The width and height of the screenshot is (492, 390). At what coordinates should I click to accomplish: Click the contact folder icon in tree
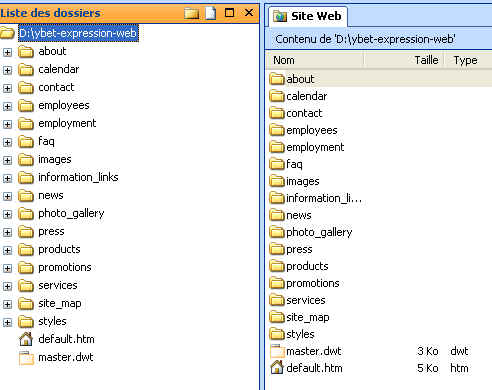point(26,88)
